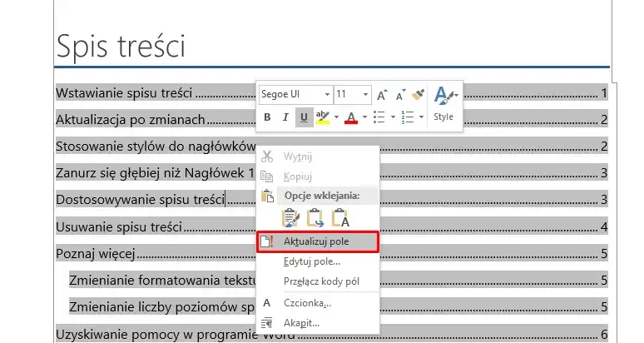Toggle Italic formatting in mini toolbar
This screenshot has width=644, height=343.
tap(285, 117)
